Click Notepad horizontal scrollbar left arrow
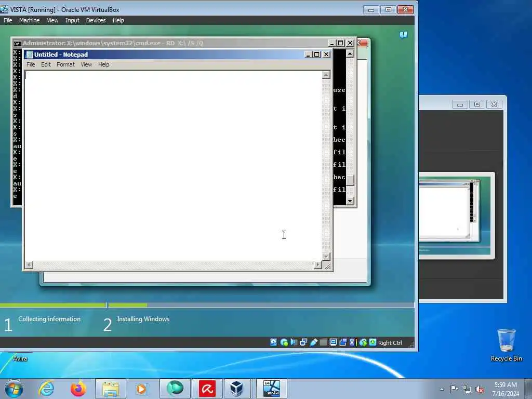The height and width of the screenshot is (399, 532). click(x=29, y=264)
